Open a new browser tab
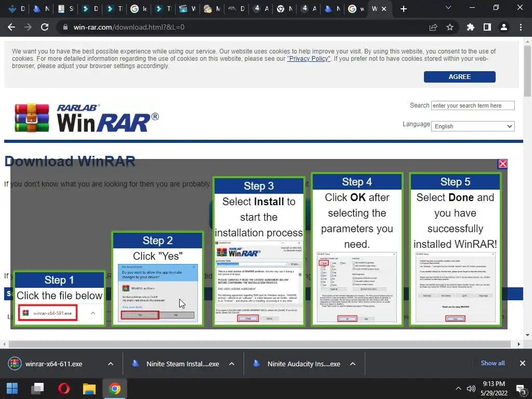Screen dimensions: 532x399 point(403,9)
